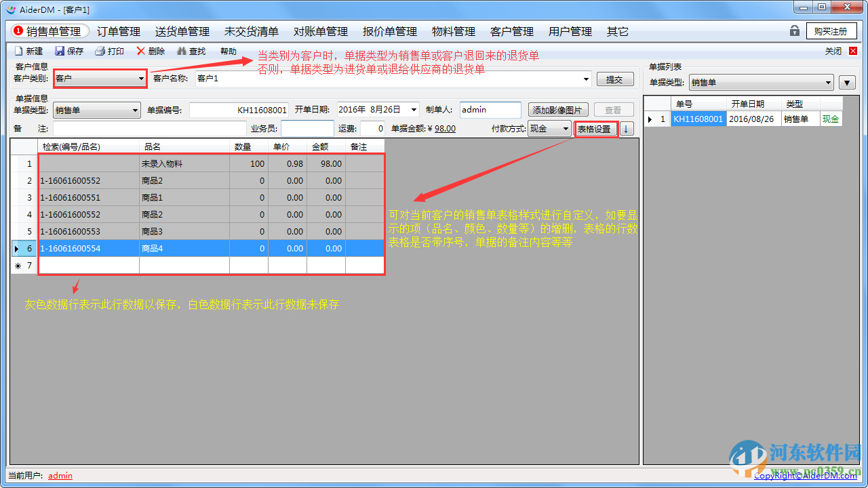Click the quantity 100 cell in row 1
The height and width of the screenshot is (488, 868).
(x=249, y=163)
